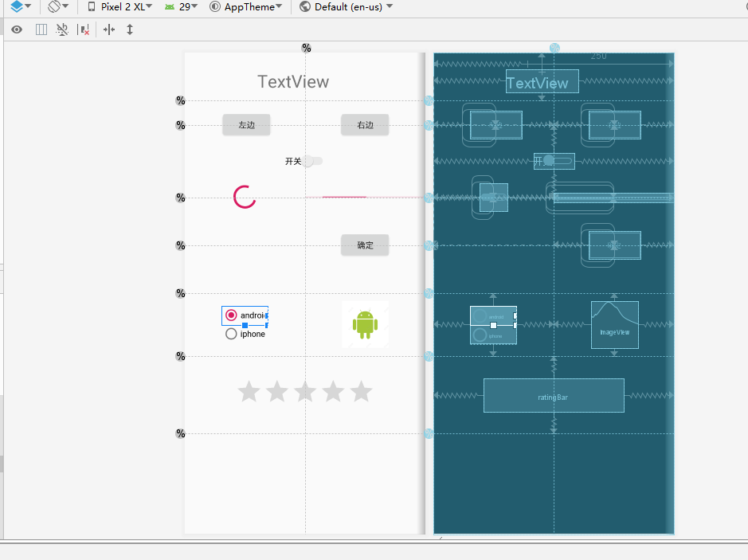The image size is (748, 560).
Task: Click the percent guideline handle at progress row
Action: [180, 198]
